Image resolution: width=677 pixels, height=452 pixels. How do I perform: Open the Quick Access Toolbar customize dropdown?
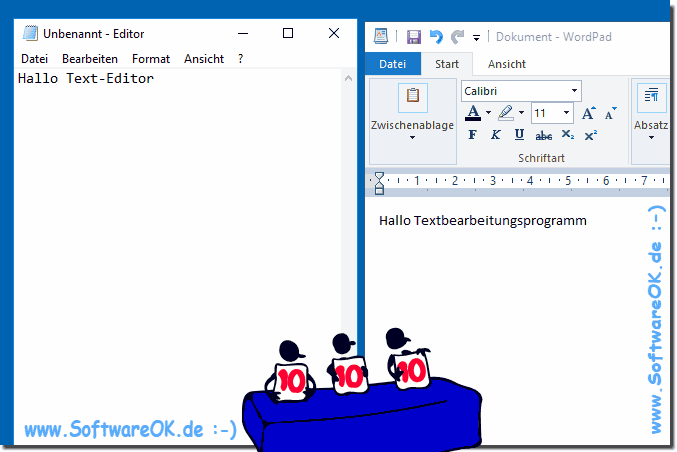[x=476, y=38]
